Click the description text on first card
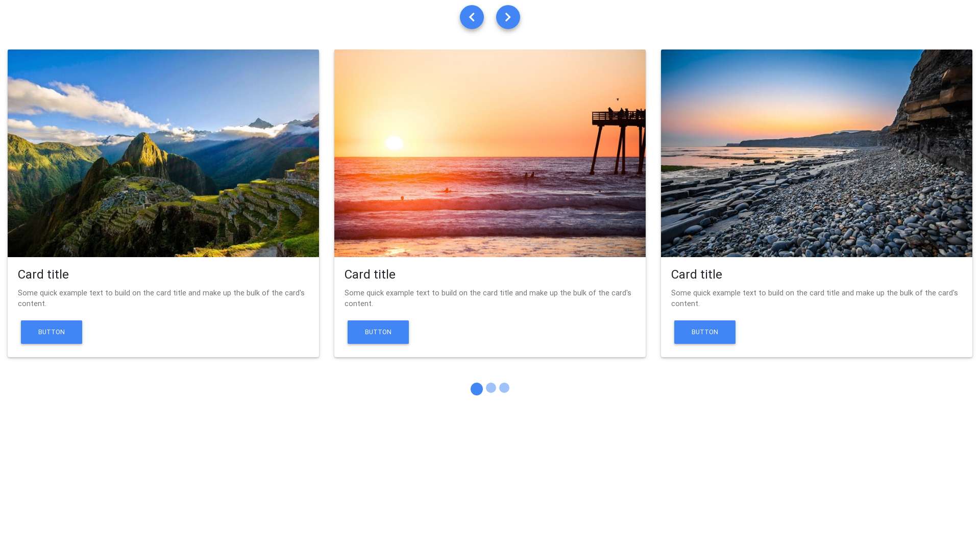The width and height of the screenshot is (980, 551). [161, 298]
